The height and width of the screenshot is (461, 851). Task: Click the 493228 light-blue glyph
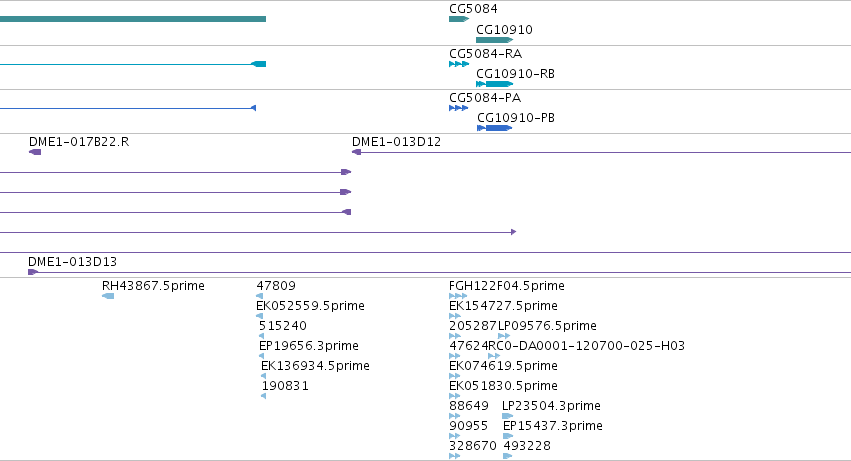click(507, 456)
